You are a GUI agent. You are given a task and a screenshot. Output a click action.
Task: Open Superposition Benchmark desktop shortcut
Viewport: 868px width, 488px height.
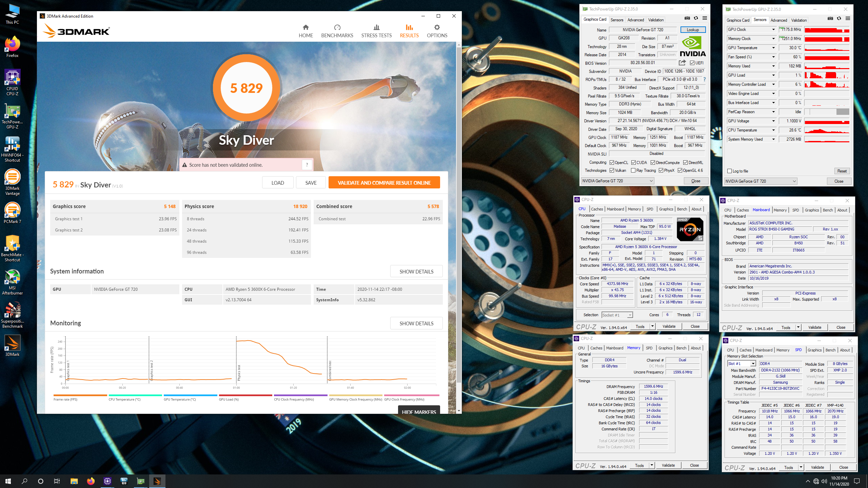12,315
